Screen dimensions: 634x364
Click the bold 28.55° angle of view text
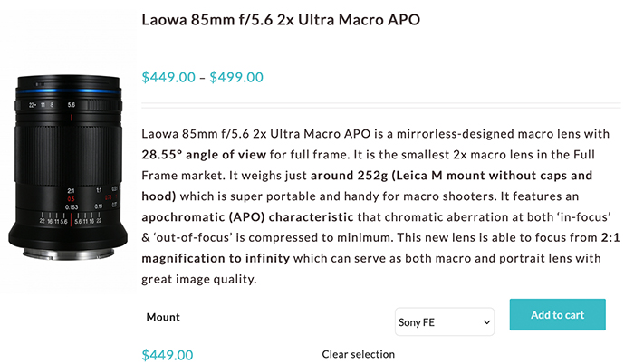pos(204,155)
